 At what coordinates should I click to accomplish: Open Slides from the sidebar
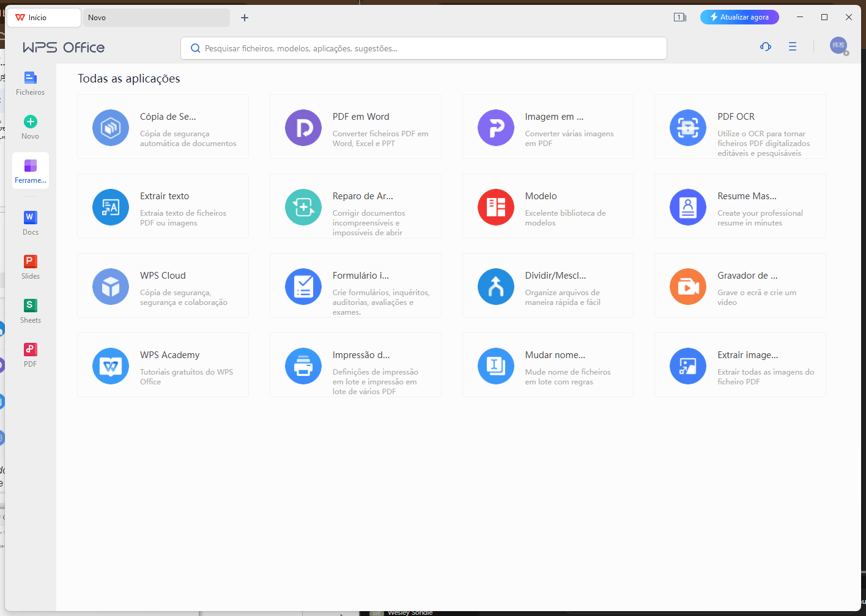click(31, 267)
